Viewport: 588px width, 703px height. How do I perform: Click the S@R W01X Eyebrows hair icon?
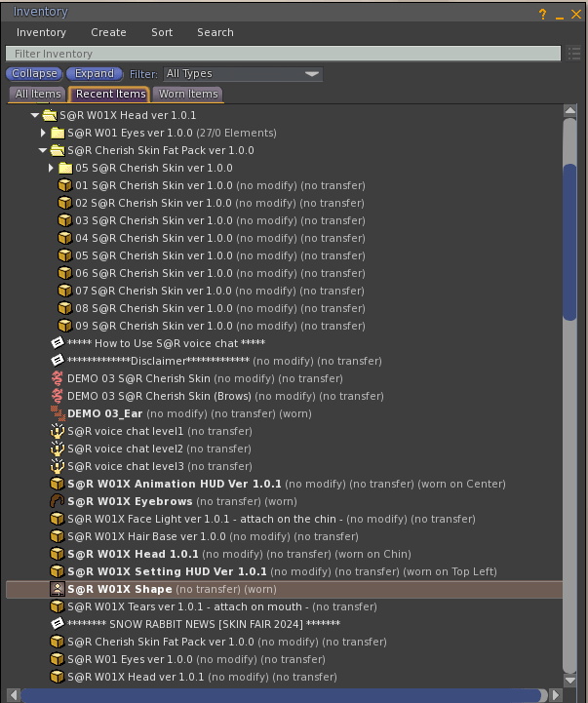point(58,501)
